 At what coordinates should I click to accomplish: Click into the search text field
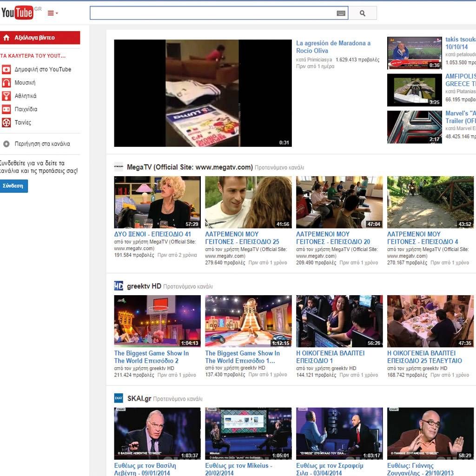pyautogui.click(x=212, y=13)
